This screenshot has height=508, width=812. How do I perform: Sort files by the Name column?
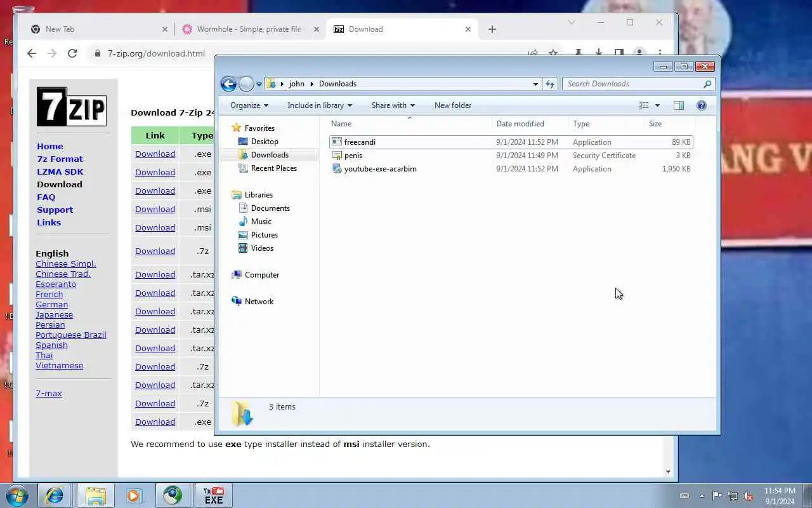(x=409, y=124)
